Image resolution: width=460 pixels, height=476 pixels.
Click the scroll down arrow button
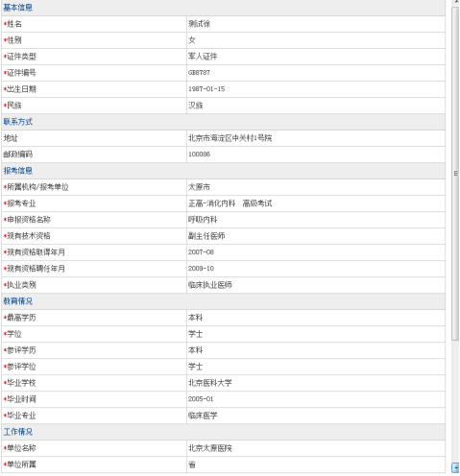pyautogui.click(x=455, y=467)
